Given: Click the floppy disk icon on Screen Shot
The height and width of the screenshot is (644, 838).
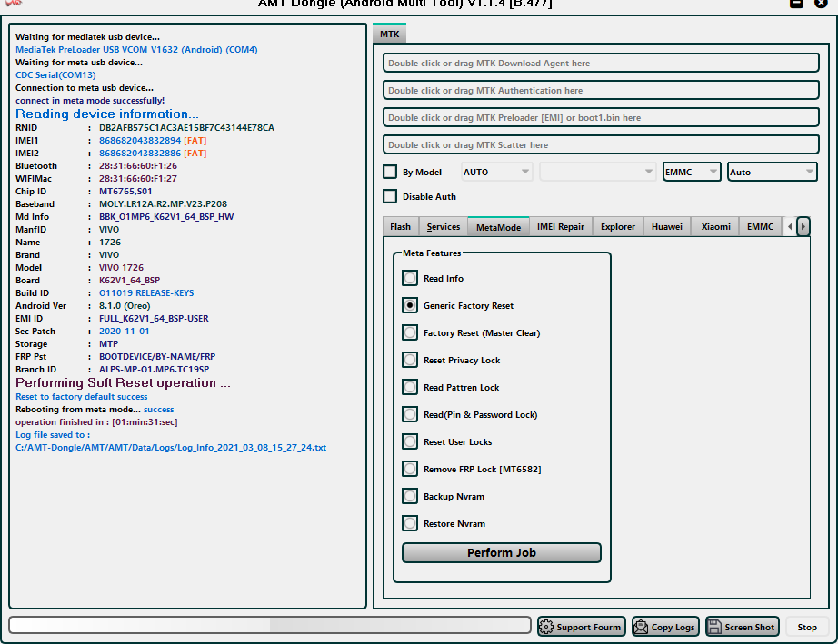Looking at the screenshot, I should pos(714,627).
